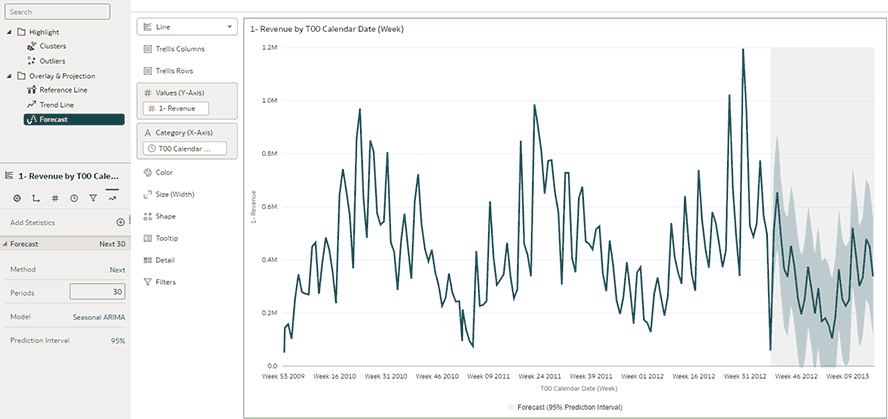Screen dimensions: 888x419
Task: Collapse the Highlight folder
Action: point(8,32)
